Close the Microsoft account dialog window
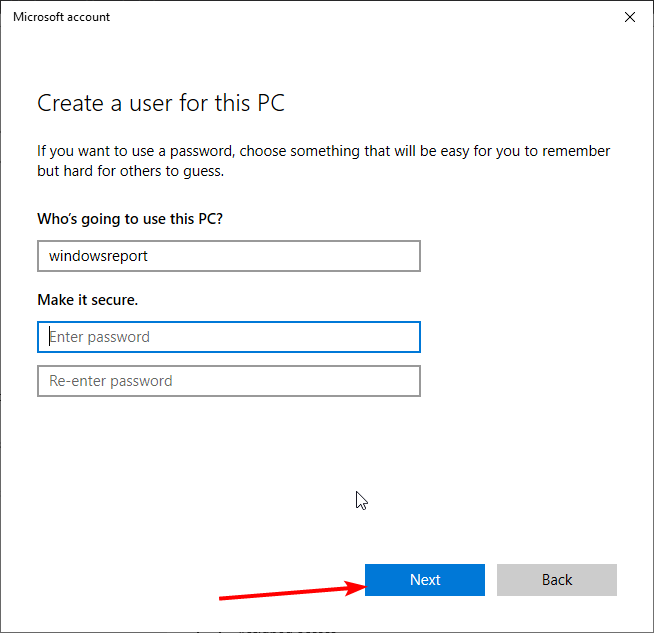 [629, 17]
